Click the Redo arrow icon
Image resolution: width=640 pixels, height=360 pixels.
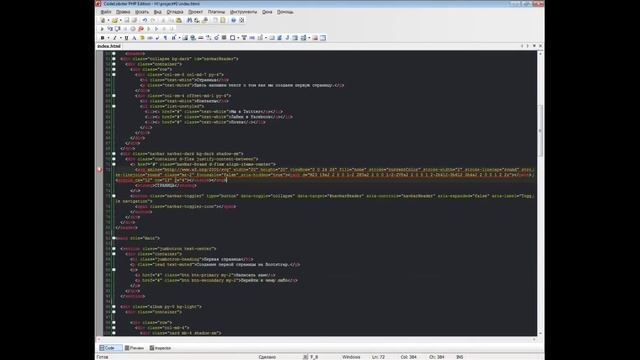153,20
